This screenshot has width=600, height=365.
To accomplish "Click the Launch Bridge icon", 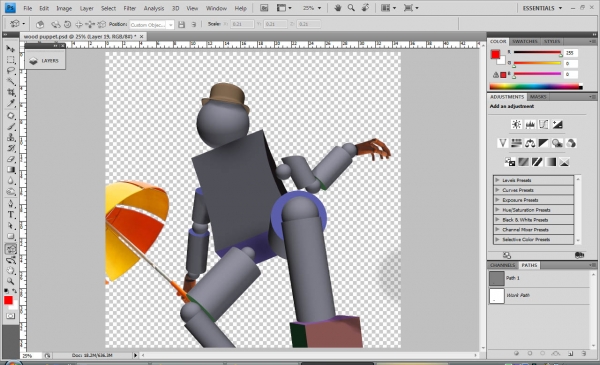I will point(264,8).
